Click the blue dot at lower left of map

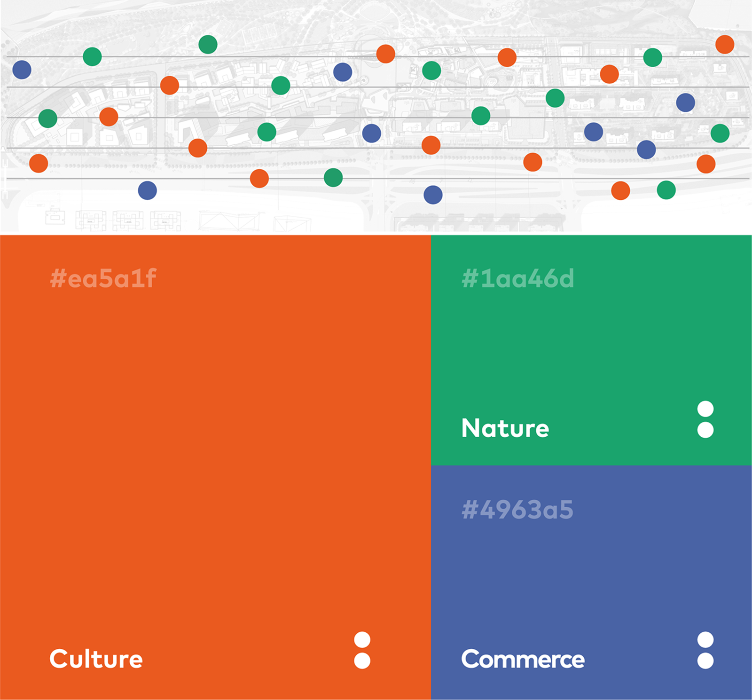click(148, 190)
